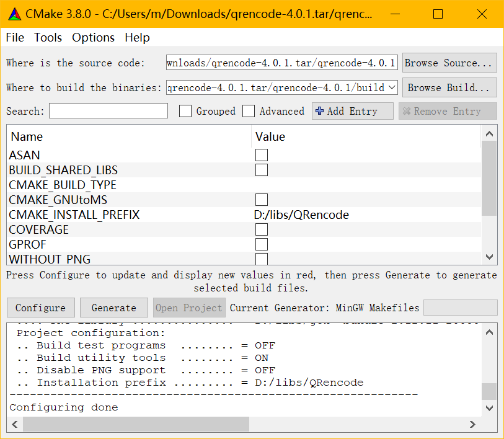Click the Search input field
Screen dimensions: 504x439
tap(108, 111)
